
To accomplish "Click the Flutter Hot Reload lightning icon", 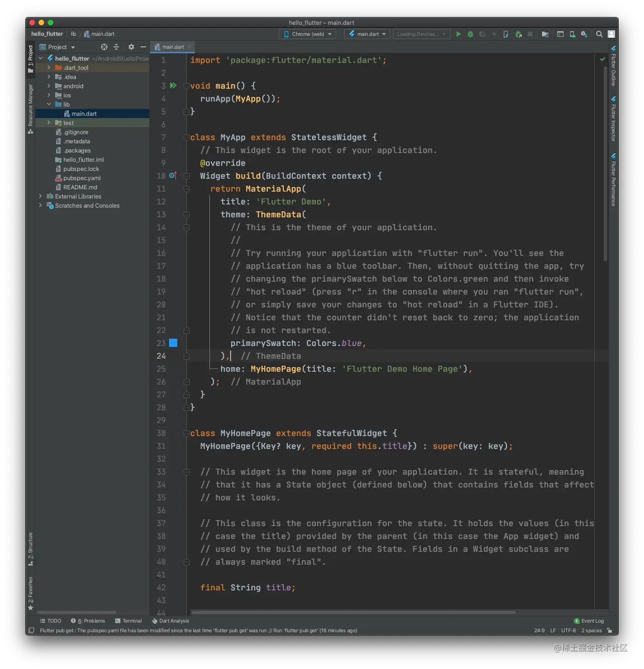I will [494, 34].
